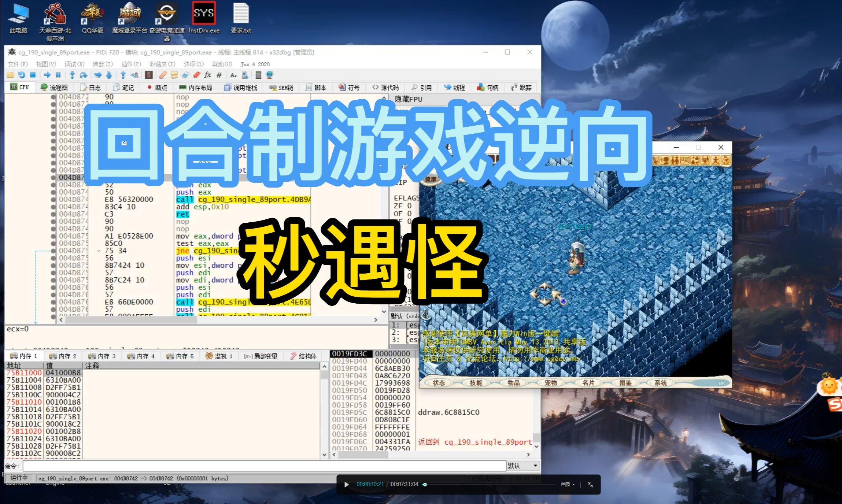Viewport: 842px width, 504px height.
Task: Click the restart debugging icon
Action: [22, 75]
